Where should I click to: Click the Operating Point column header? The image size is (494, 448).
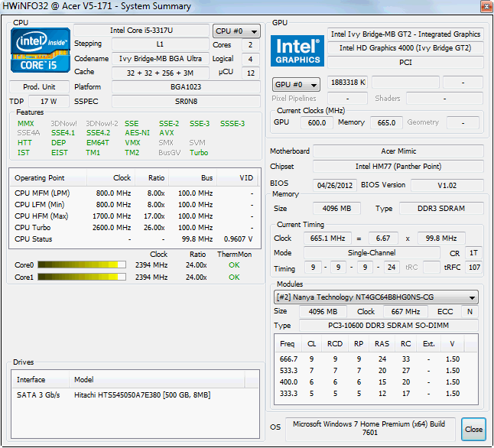pyautogui.click(x=48, y=178)
